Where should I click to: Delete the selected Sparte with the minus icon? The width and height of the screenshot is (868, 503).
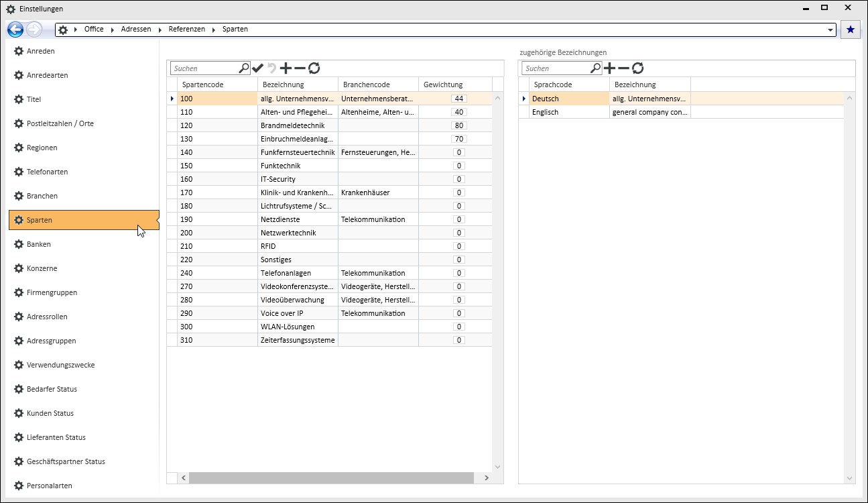point(300,68)
